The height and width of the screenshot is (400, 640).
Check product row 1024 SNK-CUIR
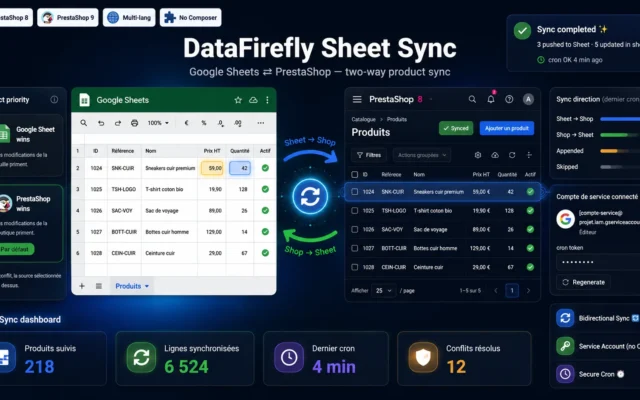(x=355, y=192)
